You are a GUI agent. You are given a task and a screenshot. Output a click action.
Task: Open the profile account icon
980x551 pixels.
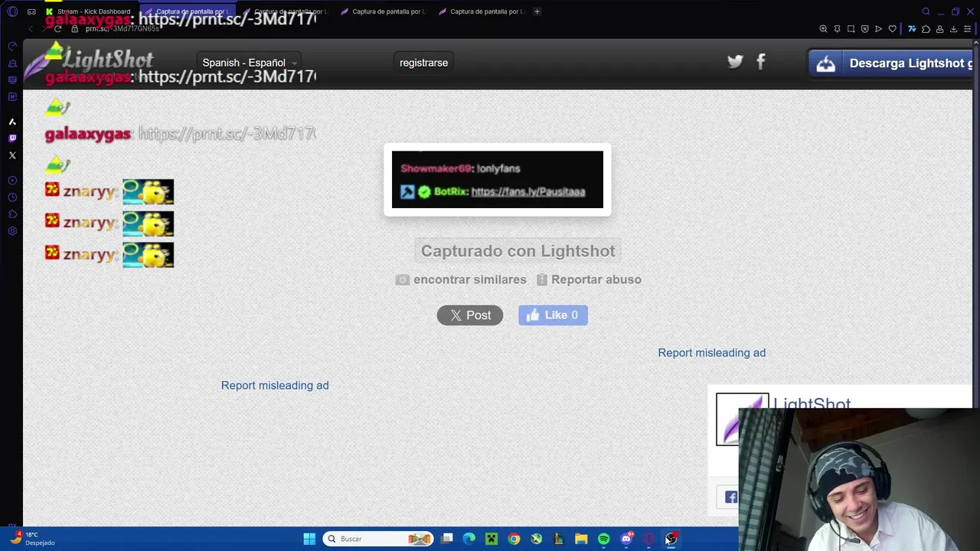tap(939, 29)
